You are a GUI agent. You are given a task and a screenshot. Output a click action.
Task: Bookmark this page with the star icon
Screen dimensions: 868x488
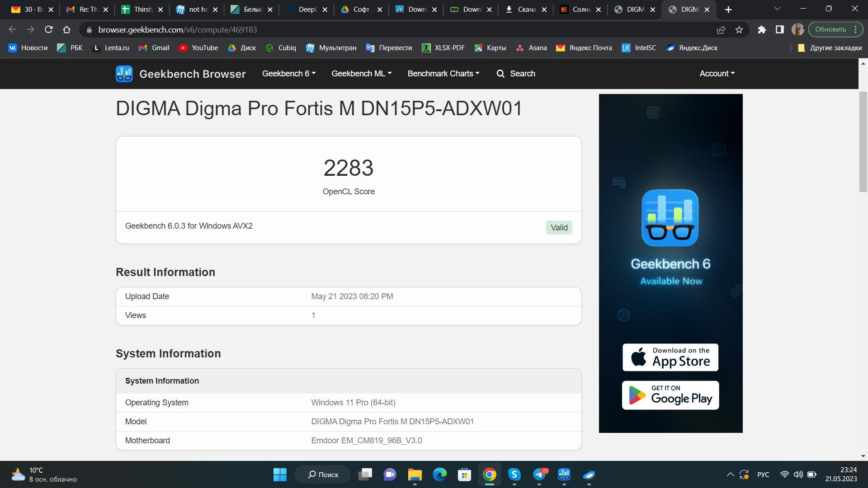[739, 29]
